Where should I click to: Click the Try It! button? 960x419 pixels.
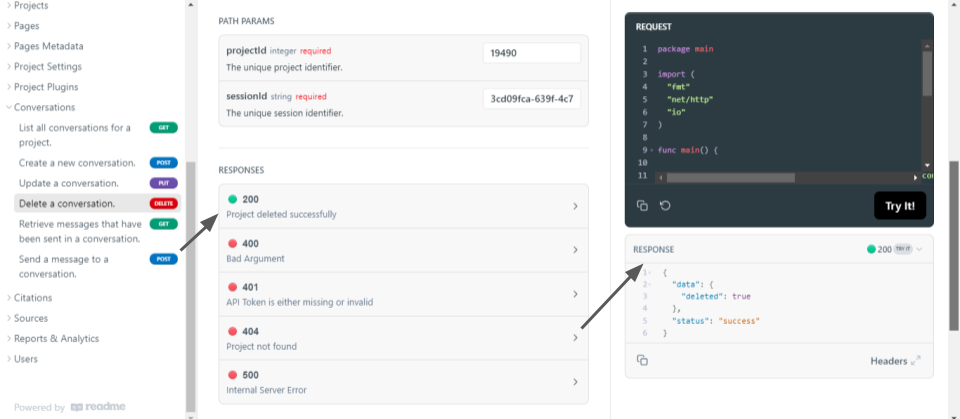(x=899, y=206)
